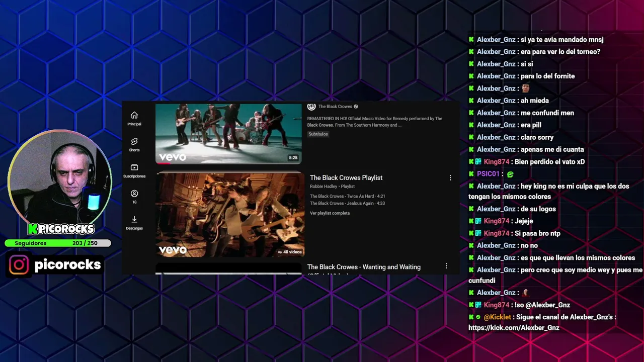This screenshot has width=644, height=362.
Task: Click the Remedy video description text
Action: pos(375,122)
